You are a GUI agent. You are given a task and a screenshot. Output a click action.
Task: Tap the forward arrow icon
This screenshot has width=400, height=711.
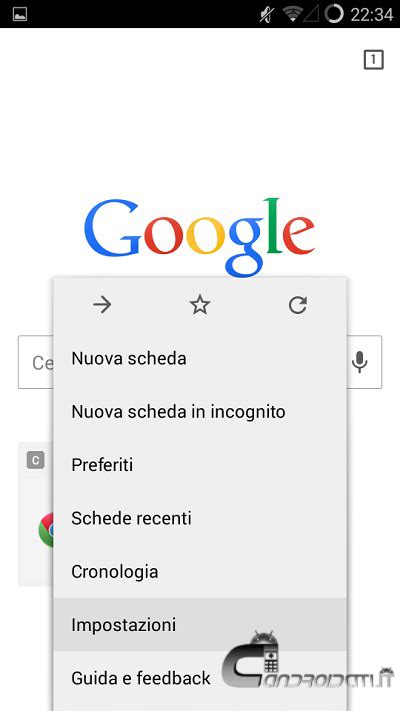(102, 305)
